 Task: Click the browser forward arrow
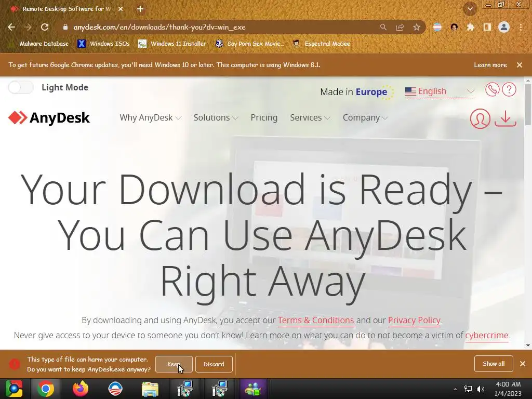[28, 27]
